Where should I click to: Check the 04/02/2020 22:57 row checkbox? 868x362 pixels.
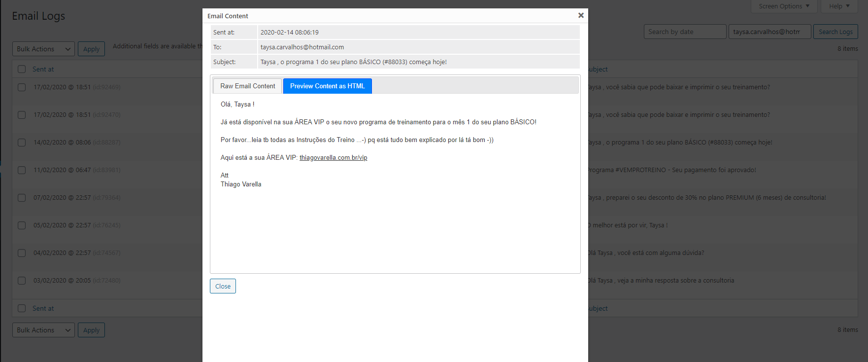tap(22, 253)
